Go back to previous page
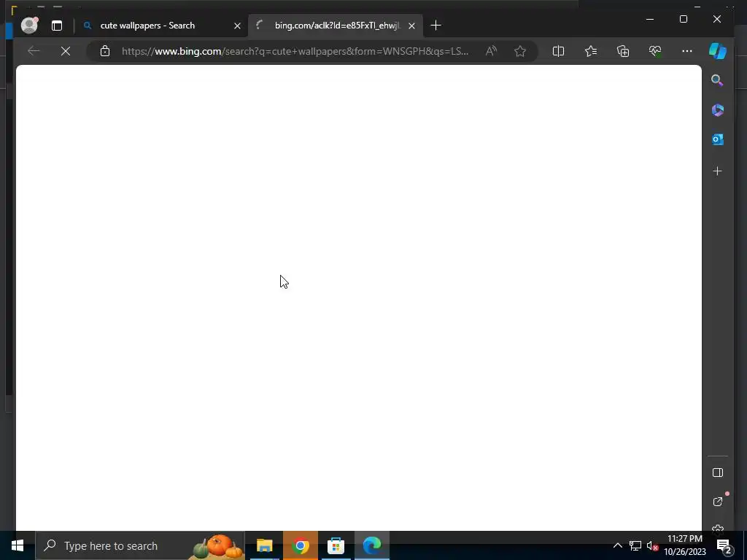The image size is (747, 560). coord(34,51)
